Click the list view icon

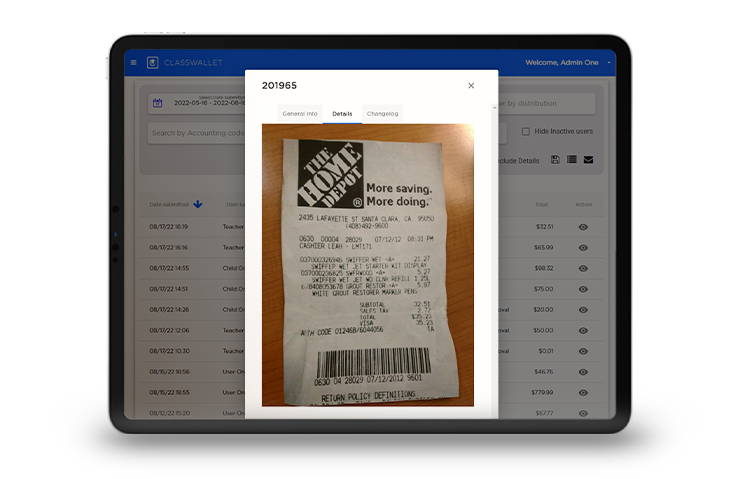coord(572,160)
